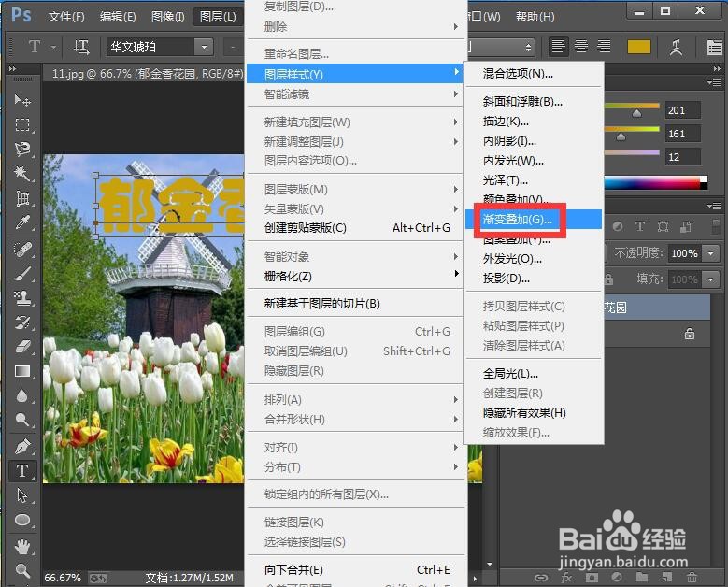Toggle lock all on the layer
The image size is (728, 587).
pyautogui.click(x=608, y=279)
